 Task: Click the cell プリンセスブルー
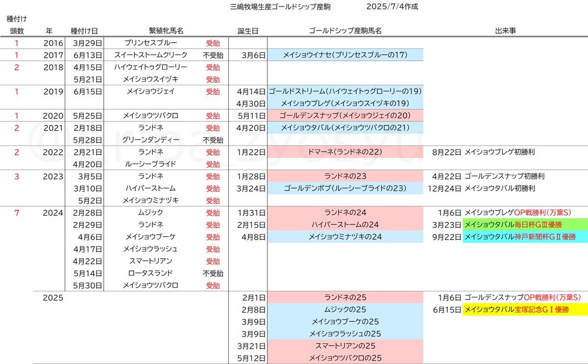[150, 43]
